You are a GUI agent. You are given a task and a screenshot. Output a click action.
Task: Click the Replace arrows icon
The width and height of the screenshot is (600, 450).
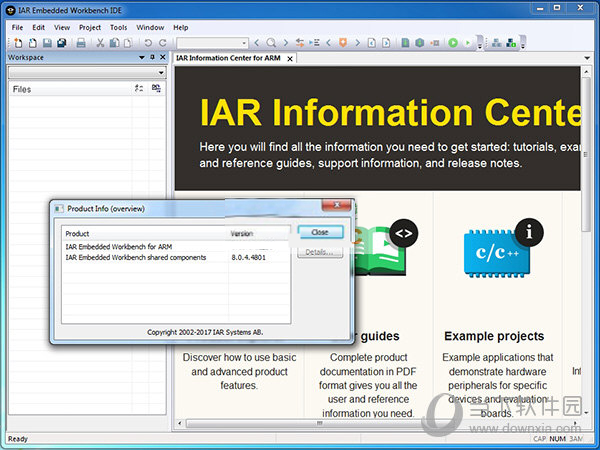tap(300, 43)
